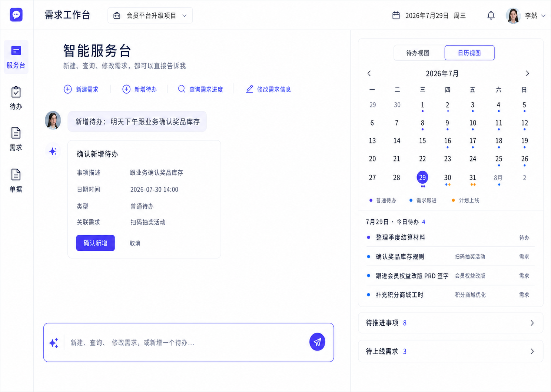Go to next month in calendar
The image size is (551, 392).
point(527,73)
